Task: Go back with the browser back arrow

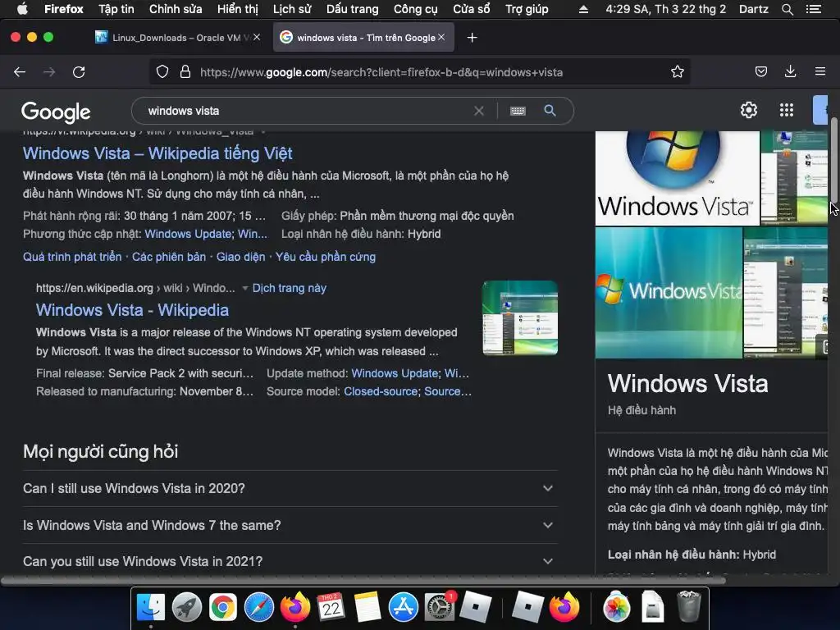Action: (20, 72)
